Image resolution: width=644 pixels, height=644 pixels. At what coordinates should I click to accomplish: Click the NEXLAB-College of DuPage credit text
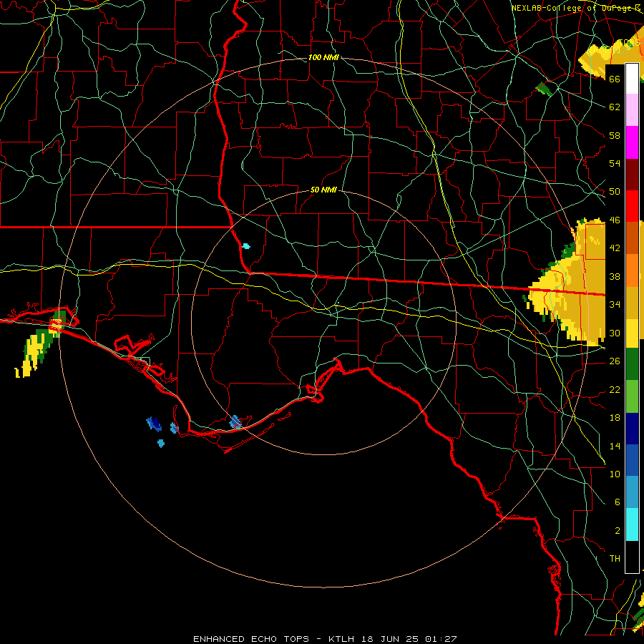click(576, 8)
